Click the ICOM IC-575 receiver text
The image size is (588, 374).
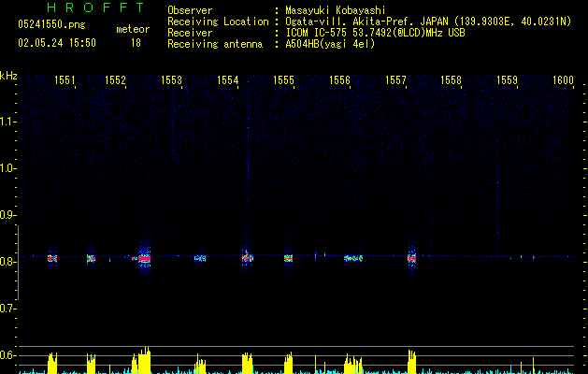[x=375, y=33]
